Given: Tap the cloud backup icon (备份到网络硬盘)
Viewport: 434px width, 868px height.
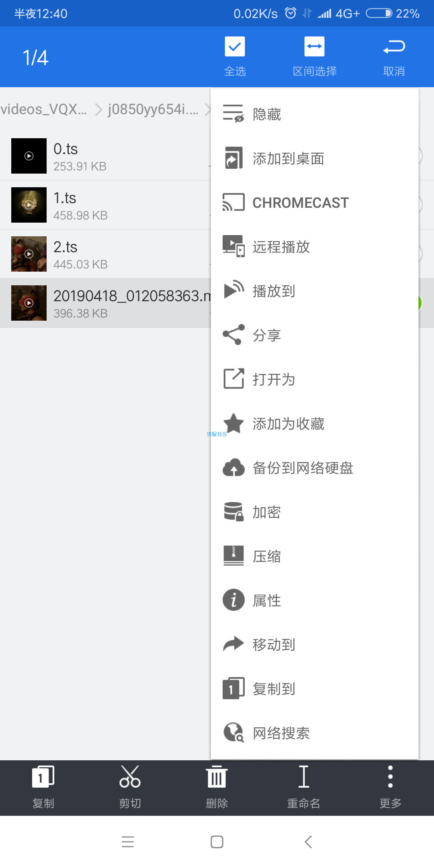Looking at the screenshot, I should [x=233, y=467].
